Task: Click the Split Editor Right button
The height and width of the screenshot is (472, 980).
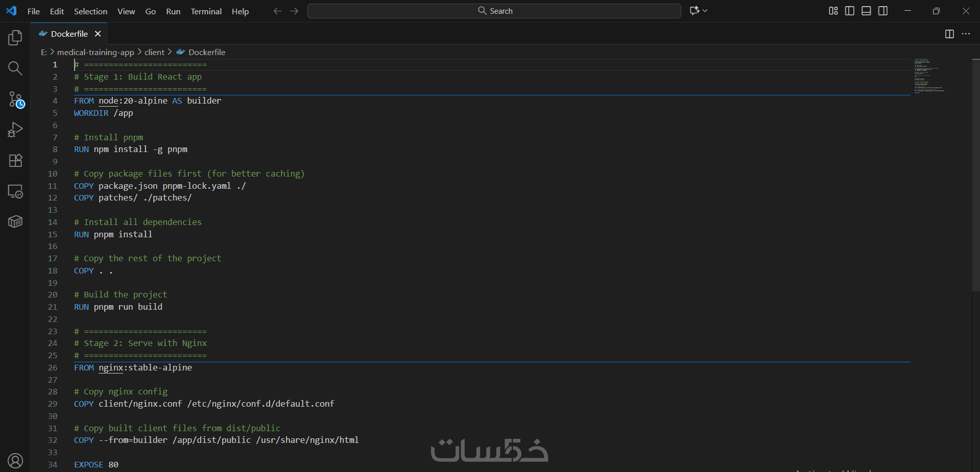Action: pos(949,34)
